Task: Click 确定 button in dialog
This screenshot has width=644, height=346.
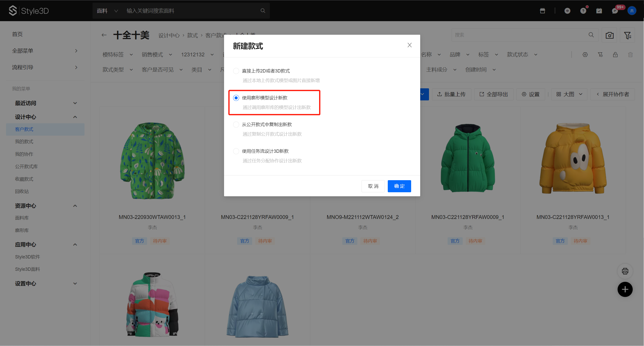Action: coord(399,186)
